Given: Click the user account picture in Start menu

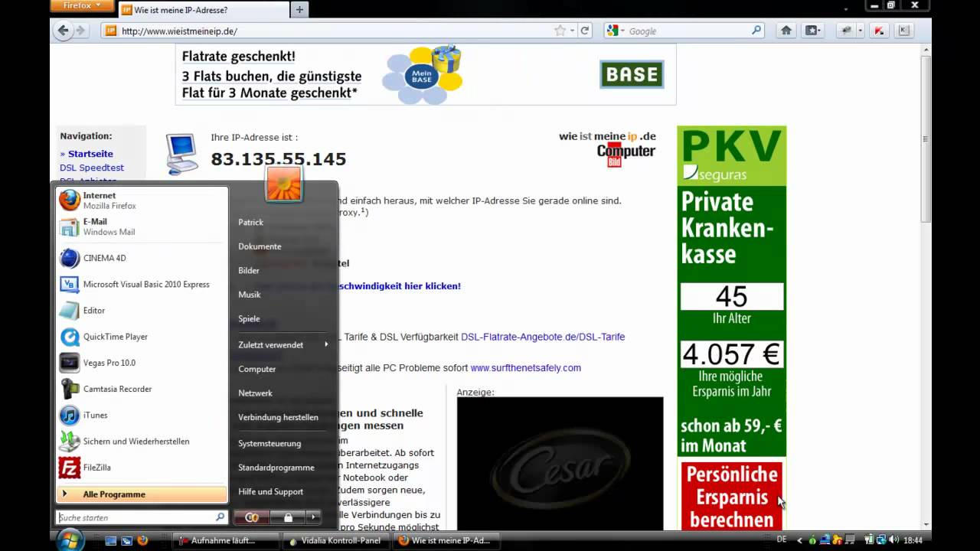Looking at the screenshot, I should click(x=284, y=183).
